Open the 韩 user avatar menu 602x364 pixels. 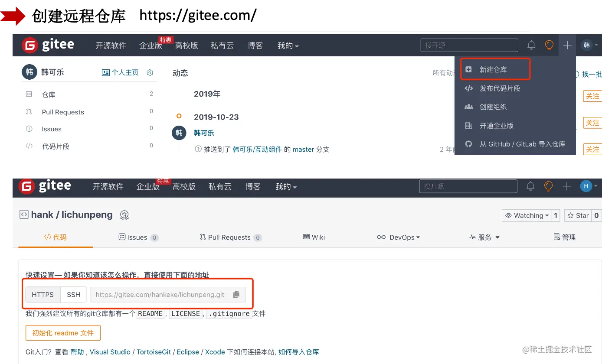point(589,45)
